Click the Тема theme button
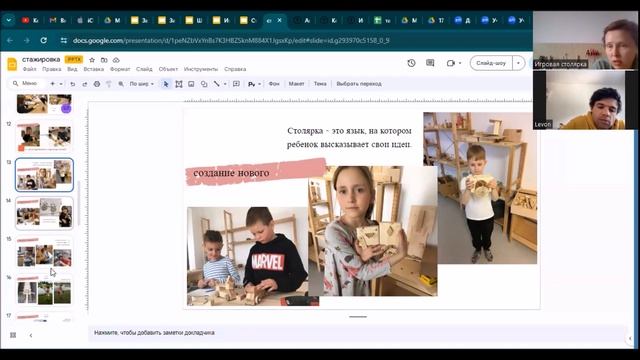 320,84
